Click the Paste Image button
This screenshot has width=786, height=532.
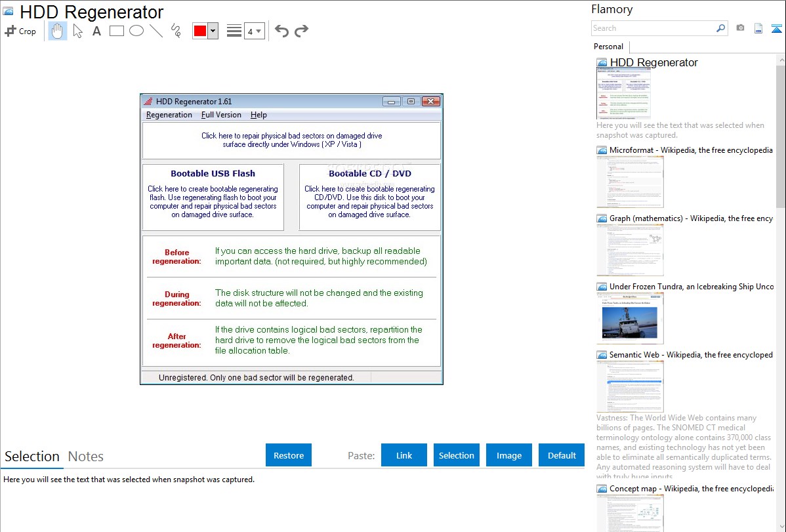coord(508,455)
